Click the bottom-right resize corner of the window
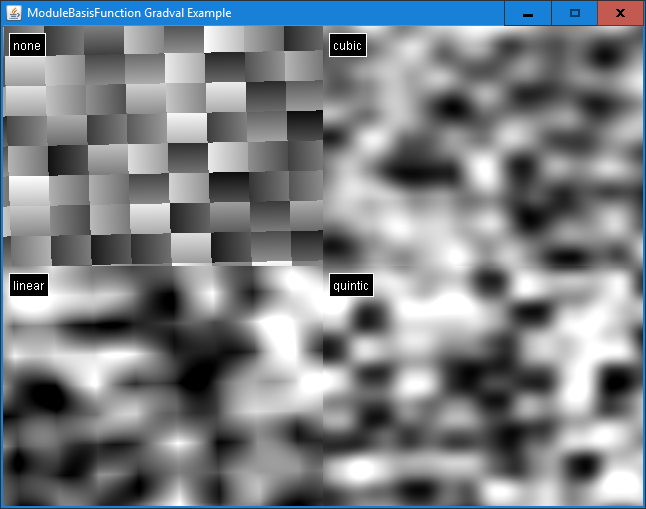The width and height of the screenshot is (646, 509). [x=643, y=506]
